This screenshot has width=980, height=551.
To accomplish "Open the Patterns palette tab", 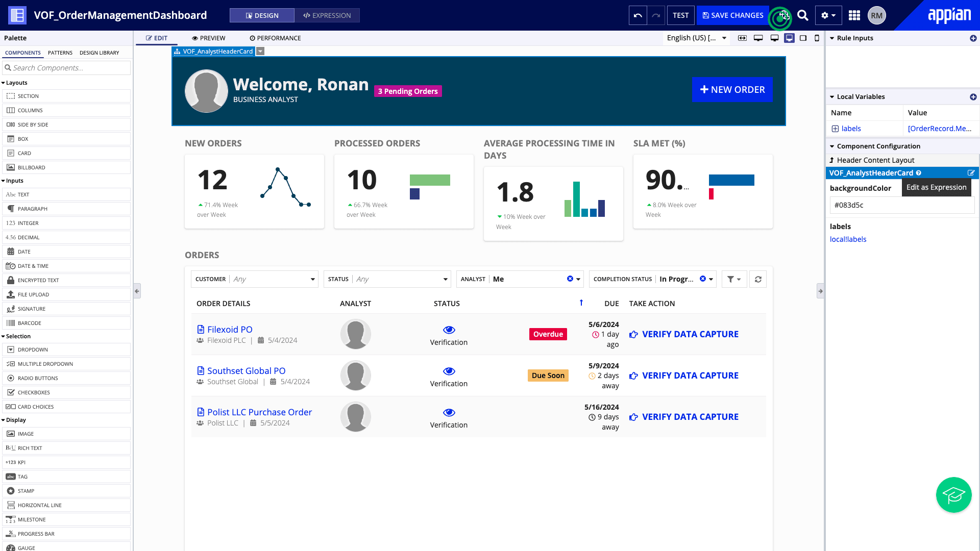I will click(60, 53).
